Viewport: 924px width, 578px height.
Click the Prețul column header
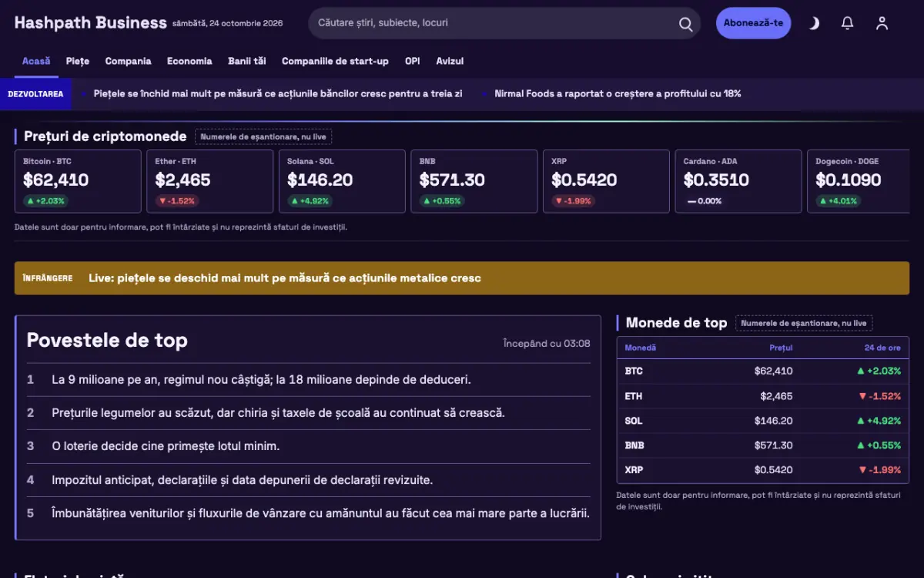click(781, 348)
